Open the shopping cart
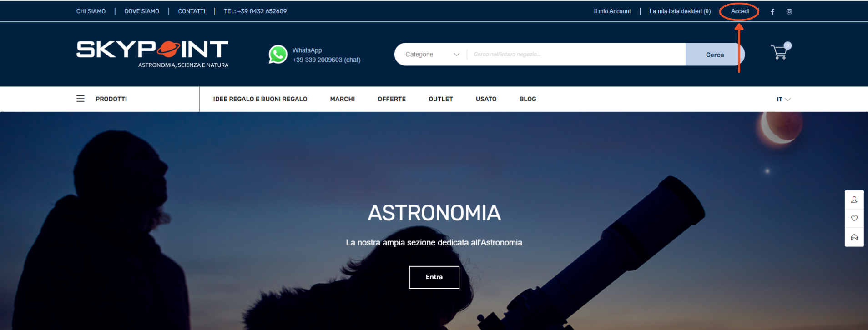Viewport: 868px width, 330px height. 780,52
